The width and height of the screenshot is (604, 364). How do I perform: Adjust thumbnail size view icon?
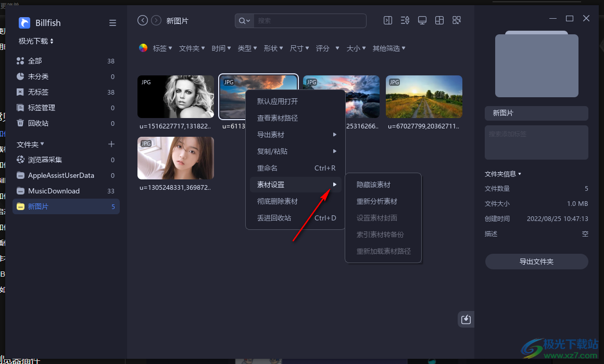click(457, 20)
